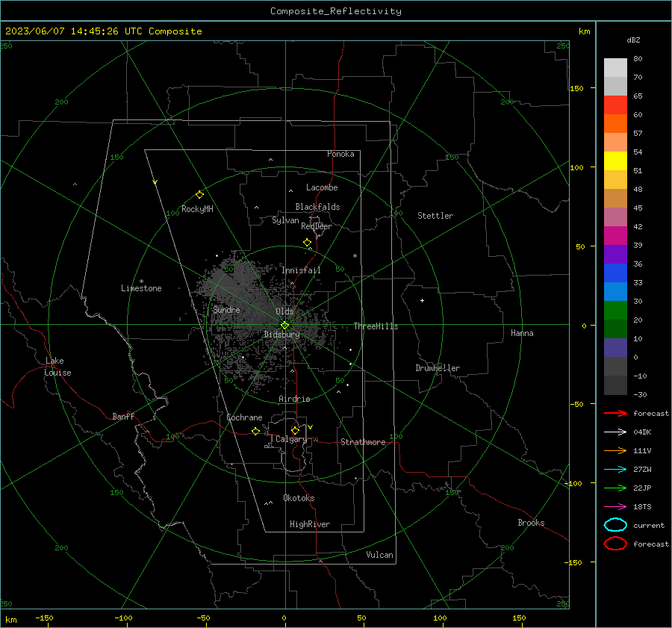672x628 pixels.
Task: Click the white plus marker west of Hanna
Action: pyautogui.click(x=422, y=300)
